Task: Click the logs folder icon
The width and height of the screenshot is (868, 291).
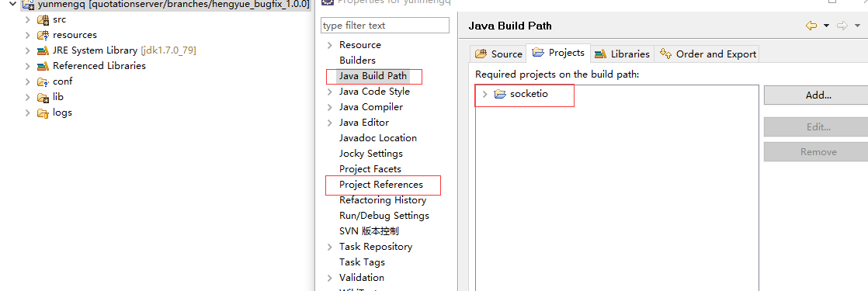Action: pos(43,113)
